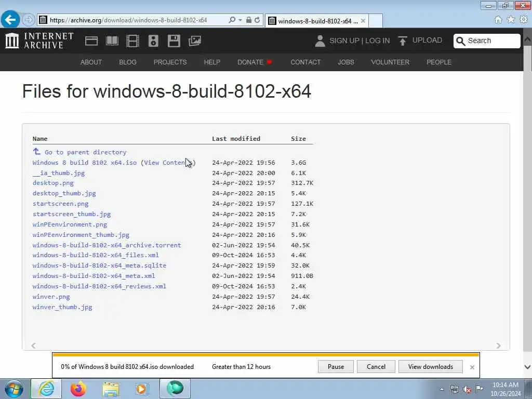Viewport: 532px width, 399px height.
Task: Click the page scrollbar down arrow
Action: pos(528,367)
